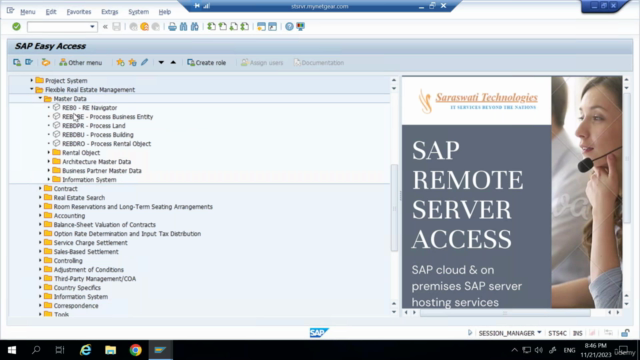Expand the Business Partner Master Data folder
Viewport: 640px width, 360px height.
click(x=49, y=170)
